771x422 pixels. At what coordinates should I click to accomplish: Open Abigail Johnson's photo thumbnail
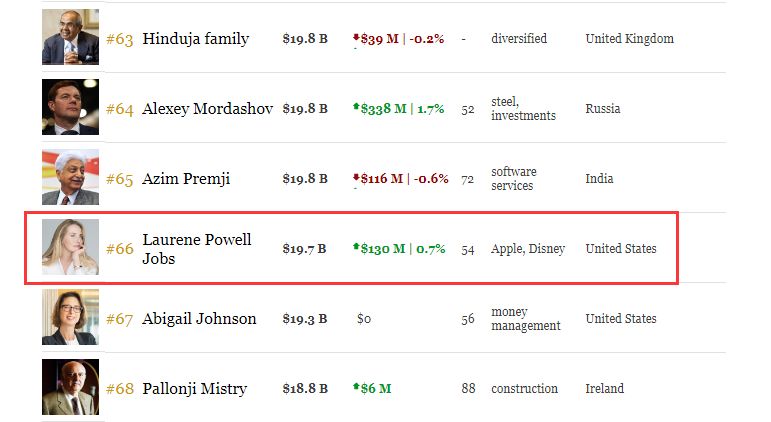(x=70, y=318)
